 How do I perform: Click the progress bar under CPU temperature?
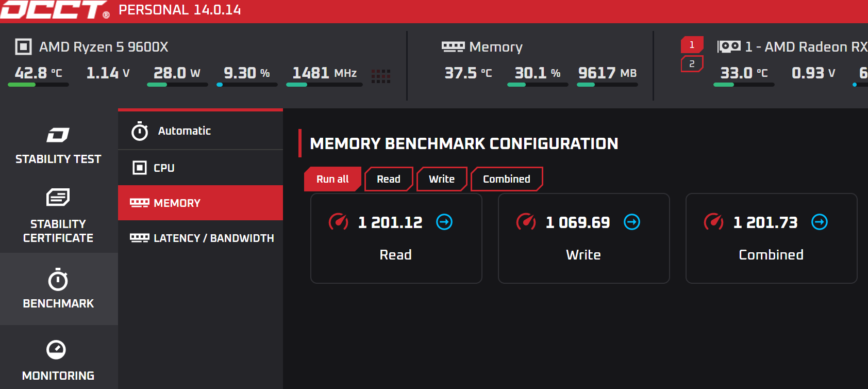pos(39,85)
